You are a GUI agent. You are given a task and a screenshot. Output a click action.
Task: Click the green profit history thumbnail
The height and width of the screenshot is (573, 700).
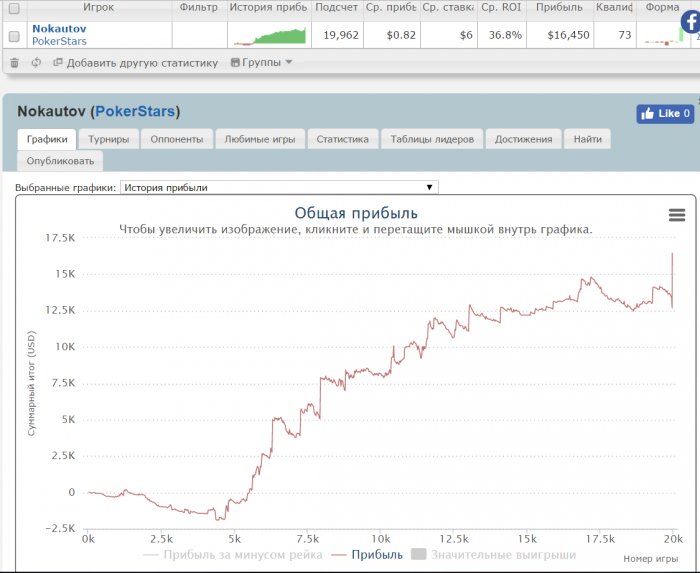pyautogui.click(x=270, y=36)
